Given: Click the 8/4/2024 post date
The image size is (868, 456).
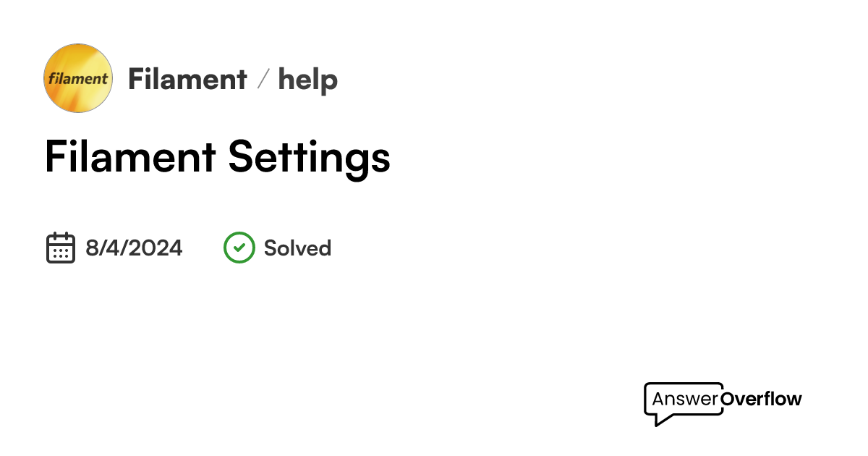Looking at the screenshot, I should coord(134,248).
